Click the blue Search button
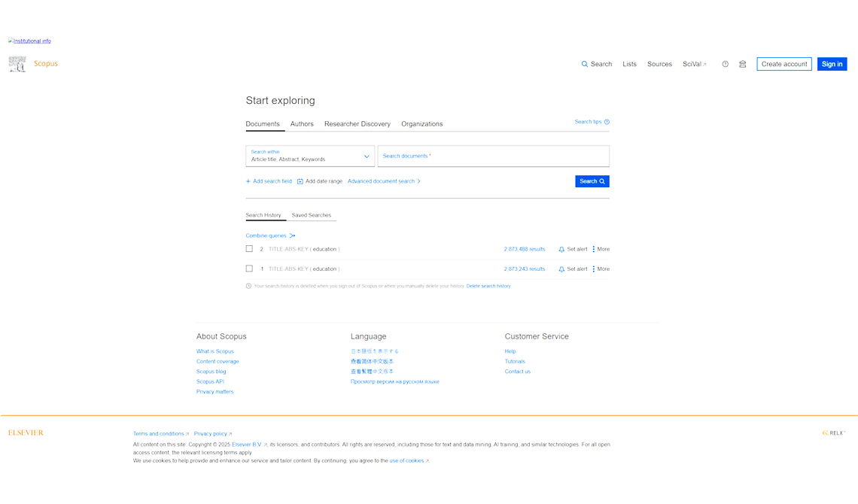The width and height of the screenshot is (858, 504). (592, 181)
